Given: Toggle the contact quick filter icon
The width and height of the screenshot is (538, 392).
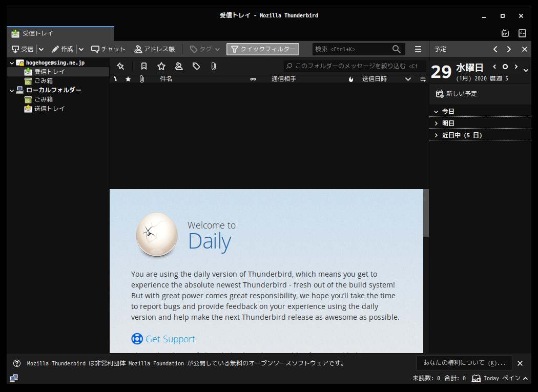Looking at the screenshot, I should (179, 66).
